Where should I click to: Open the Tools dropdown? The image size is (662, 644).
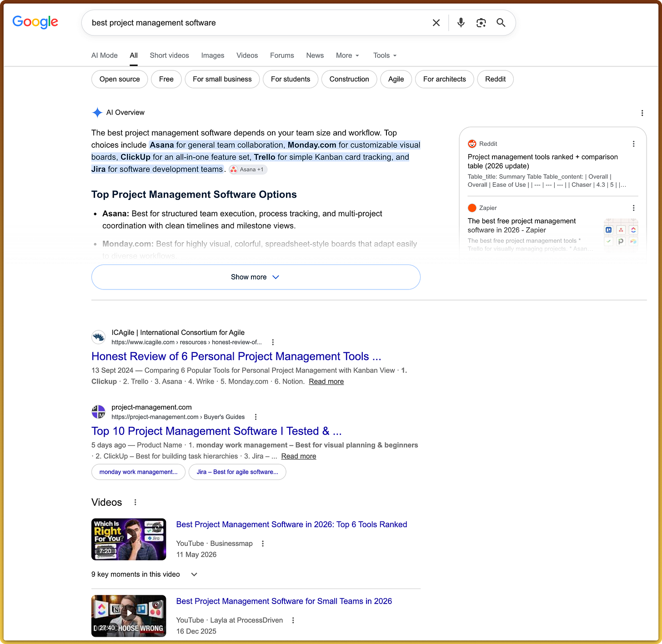[x=385, y=55]
